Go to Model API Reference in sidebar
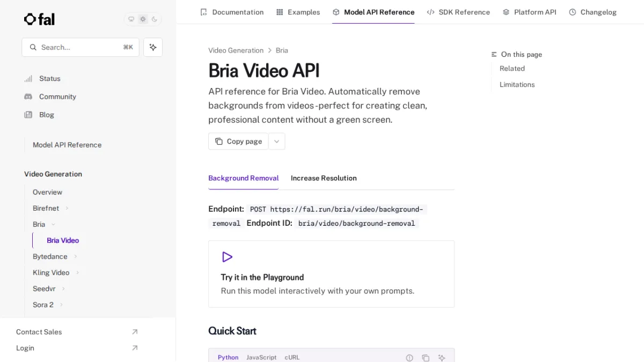The image size is (644, 362). click(x=67, y=145)
